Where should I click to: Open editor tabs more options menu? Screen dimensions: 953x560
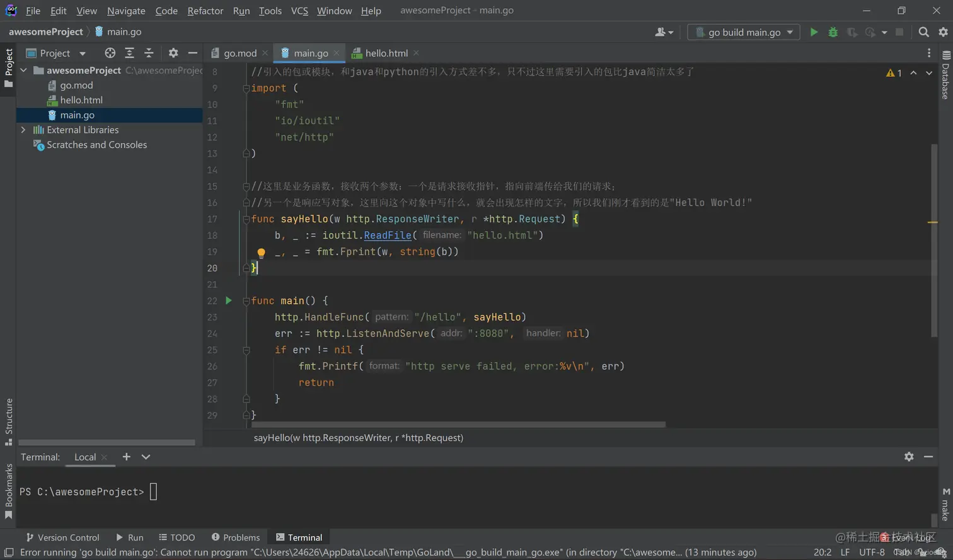click(929, 53)
